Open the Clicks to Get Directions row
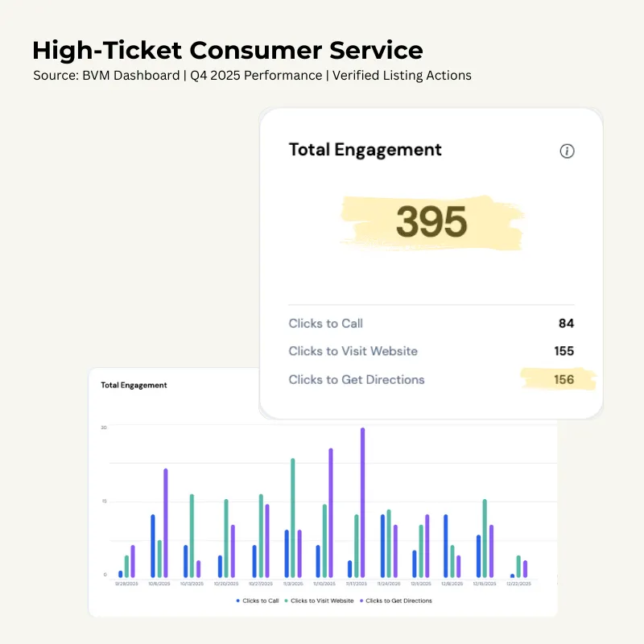The height and width of the screenshot is (644, 644). (357, 379)
